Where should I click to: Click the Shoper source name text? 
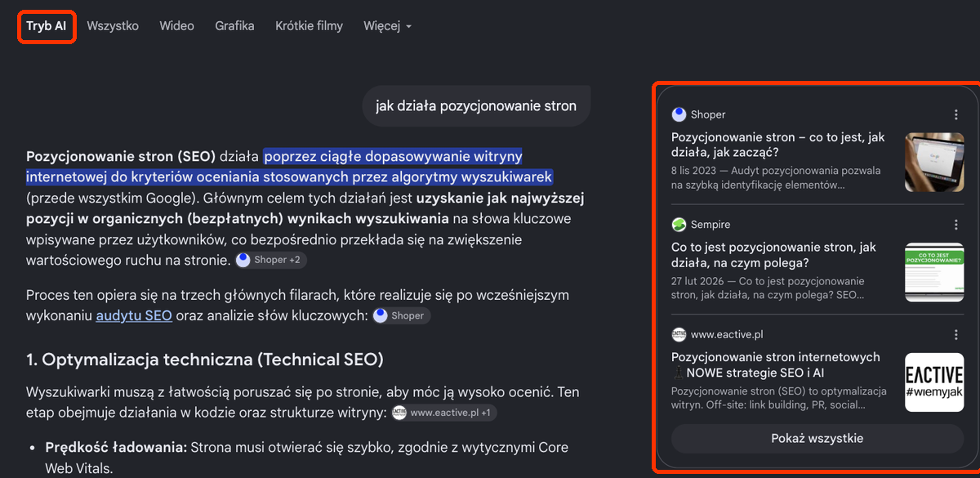pyautogui.click(x=708, y=114)
